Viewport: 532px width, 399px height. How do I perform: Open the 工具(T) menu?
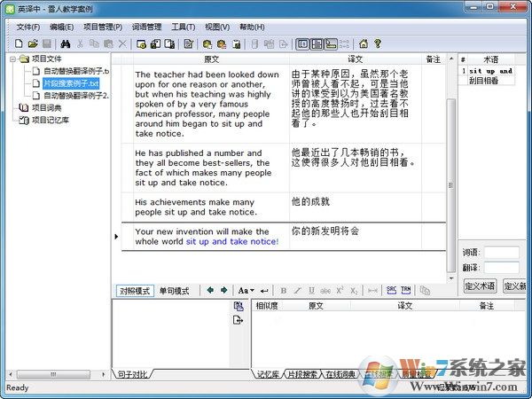184,27
